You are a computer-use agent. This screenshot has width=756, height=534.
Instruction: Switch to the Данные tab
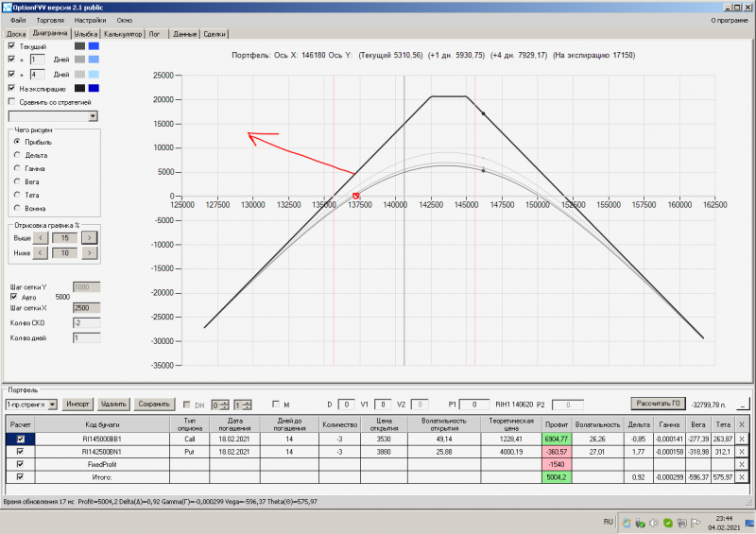184,34
